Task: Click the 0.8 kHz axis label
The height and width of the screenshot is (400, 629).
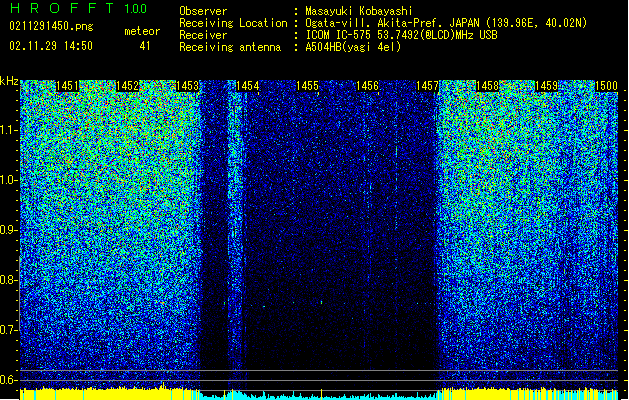Action: 8,280
